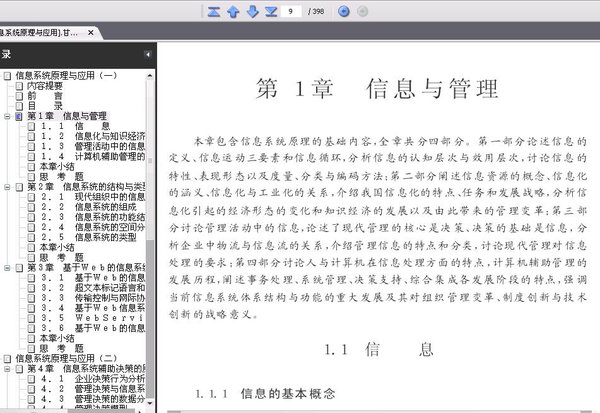Open 思考题 under chapter 3
This screenshot has height=413, width=600.
61,349
